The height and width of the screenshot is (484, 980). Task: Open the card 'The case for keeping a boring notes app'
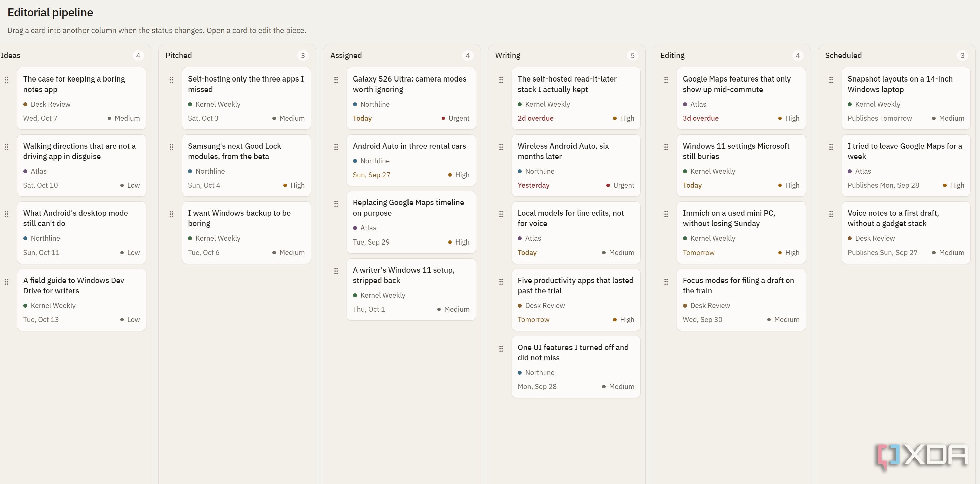[x=81, y=98]
